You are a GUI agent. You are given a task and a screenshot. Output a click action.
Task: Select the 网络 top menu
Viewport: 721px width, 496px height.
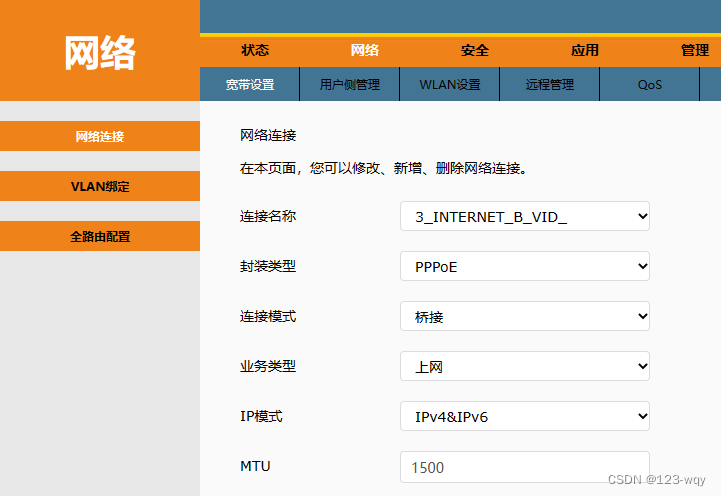click(365, 50)
